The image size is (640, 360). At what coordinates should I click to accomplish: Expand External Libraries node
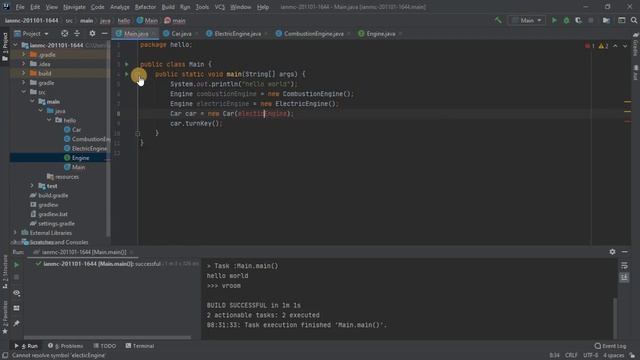tap(15, 233)
